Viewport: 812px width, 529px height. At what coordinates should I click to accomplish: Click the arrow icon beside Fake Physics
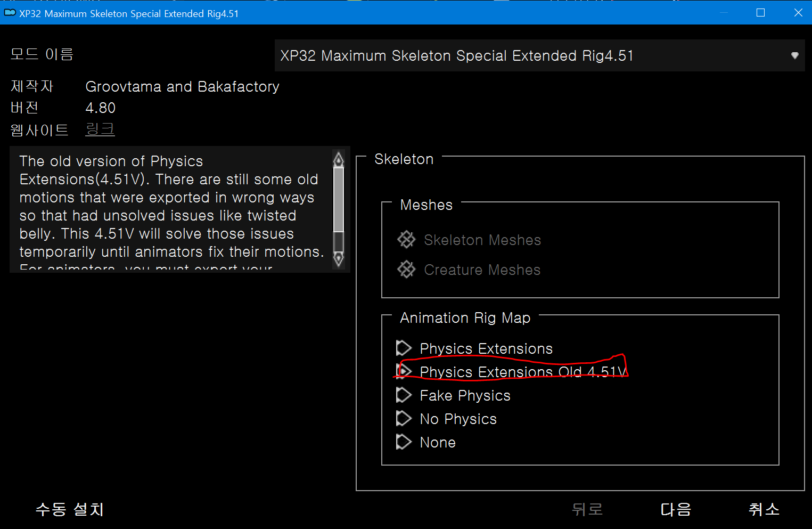coord(404,395)
